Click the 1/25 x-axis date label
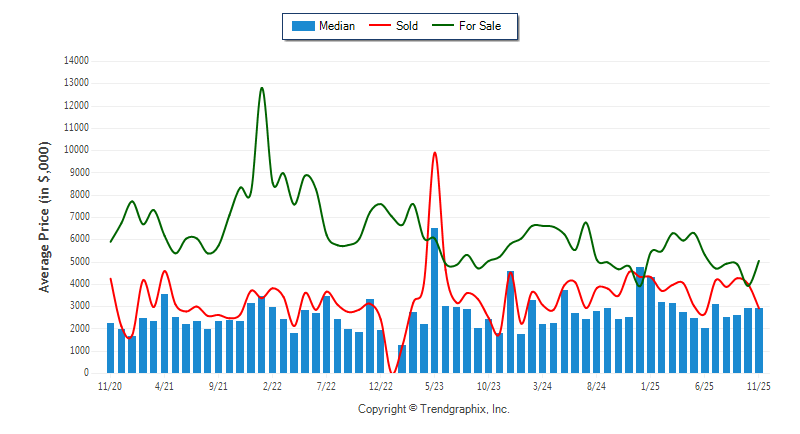The width and height of the screenshot is (800, 434). (x=650, y=385)
